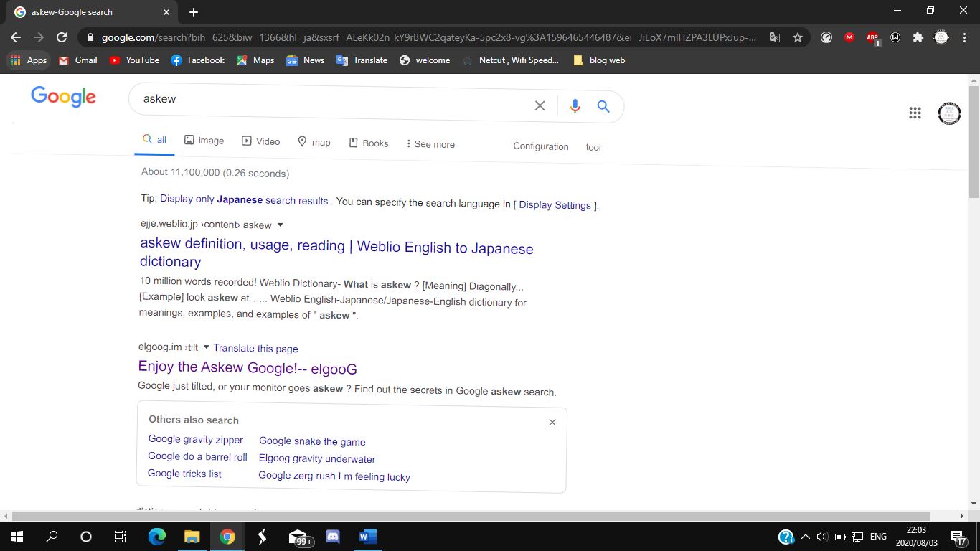This screenshot has width=980, height=551.
Task: Open Windows taskbar search
Action: [52, 537]
